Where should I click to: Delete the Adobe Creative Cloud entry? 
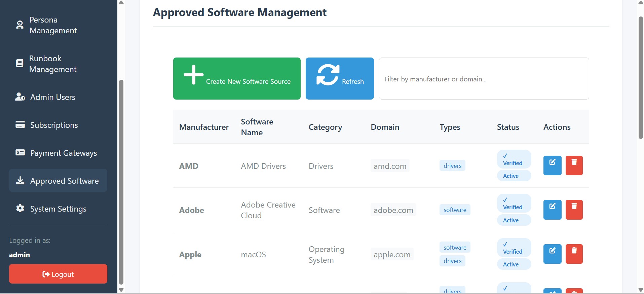pyautogui.click(x=574, y=210)
